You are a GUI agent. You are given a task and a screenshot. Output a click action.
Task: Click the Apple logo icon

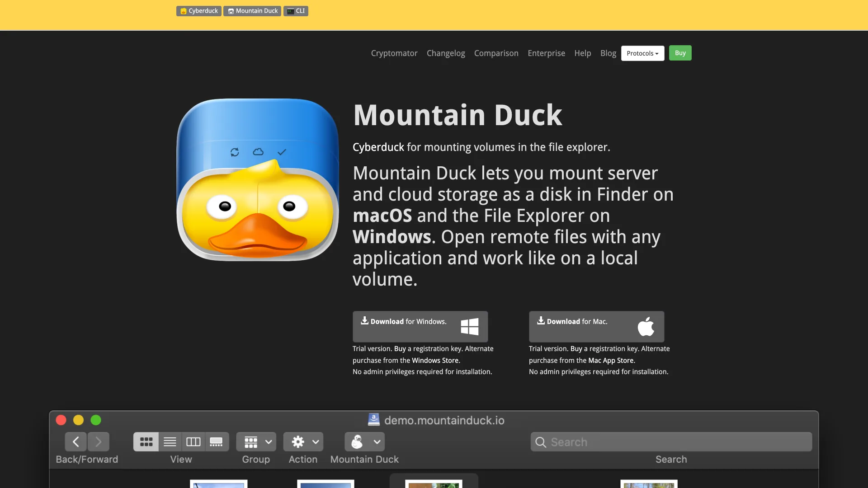click(x=646, y=326)
